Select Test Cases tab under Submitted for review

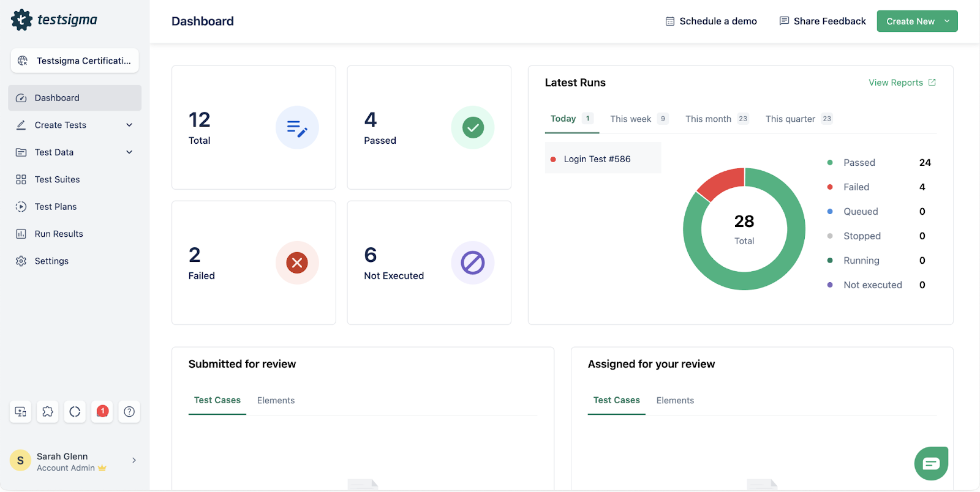pyautogui.click(x=217, y=400)
